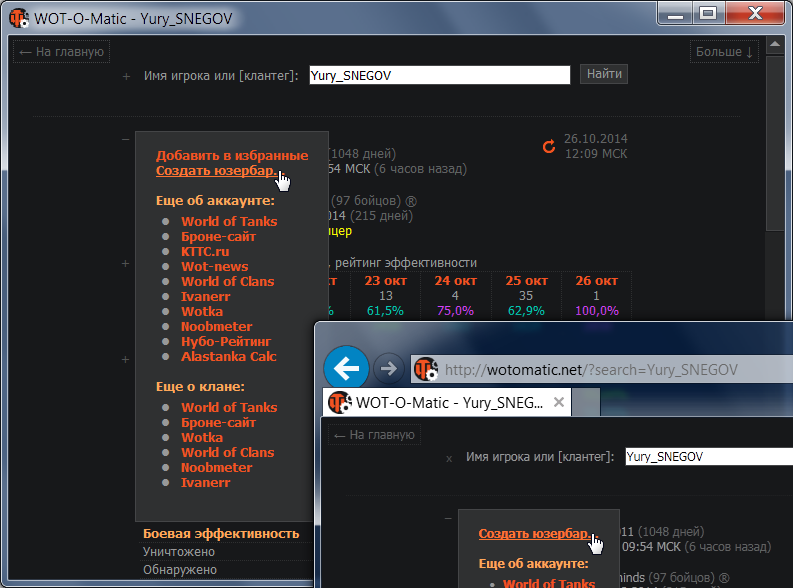Screen dimensions: 793x588
Task: Click the x beside the browser window name field
Action: pos(449,459)
